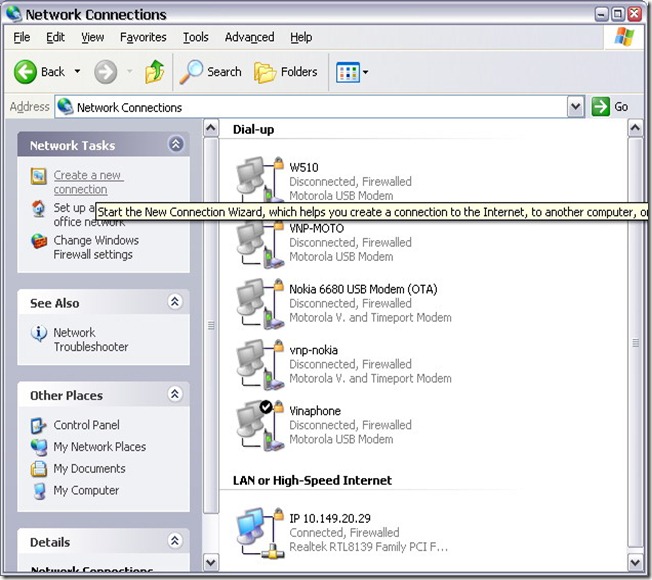This screenshot has height=580, width=652.
Task: Select the Vinaphone default connection icon
Action: coord(260,425)
